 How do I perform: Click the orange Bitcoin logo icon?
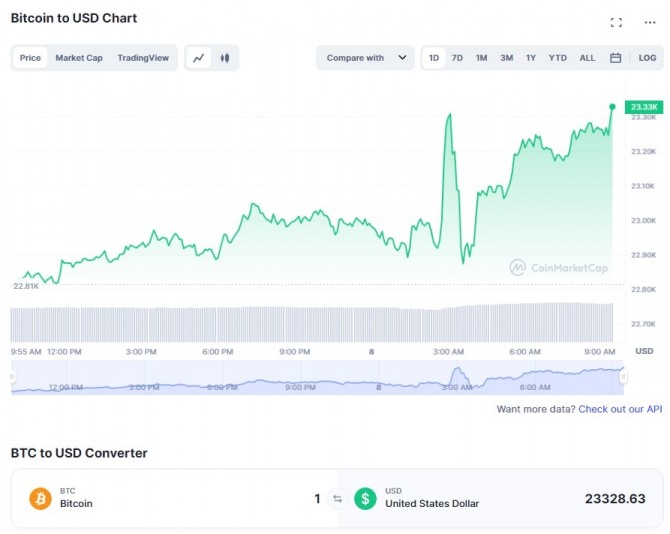(x=41, y=499)
